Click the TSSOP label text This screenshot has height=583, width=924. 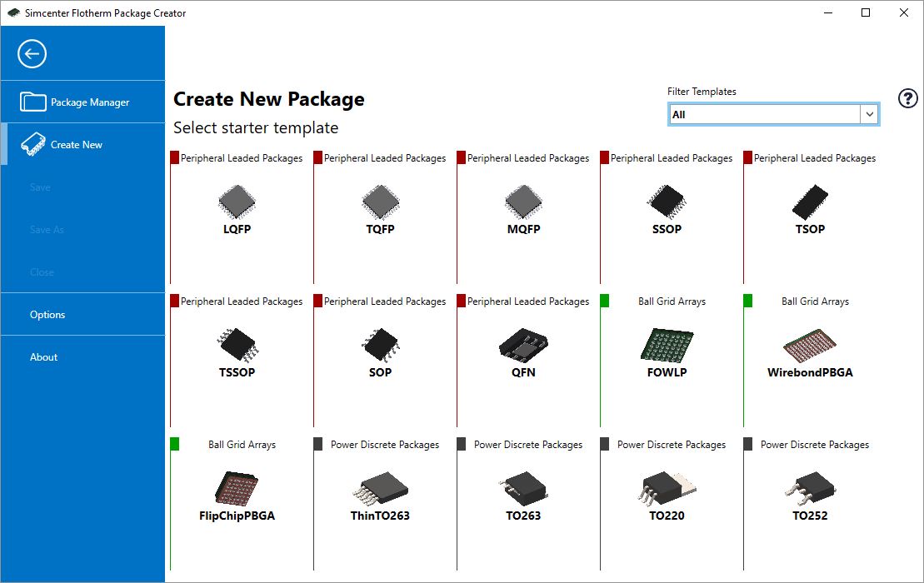click(x=237, y=372)
